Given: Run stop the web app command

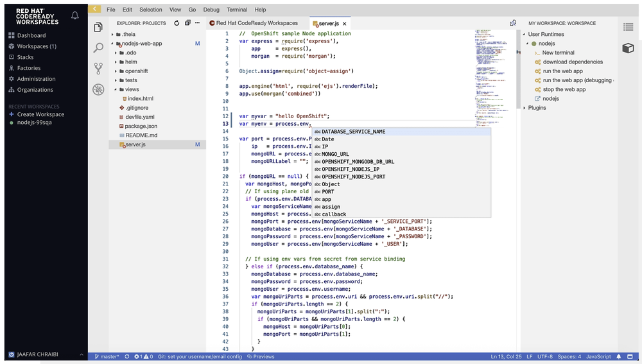Looking at the screenshot, I should (x=564, y=90).
